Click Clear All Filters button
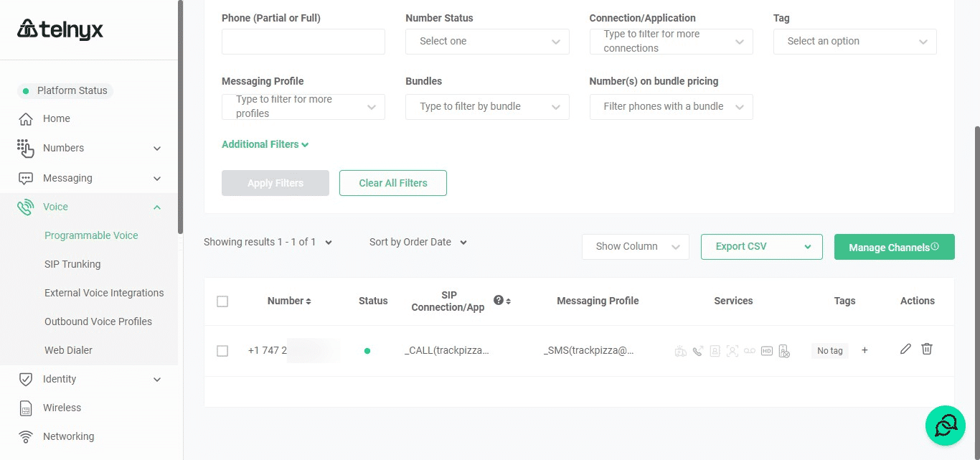The image size is (980, 460). [x=392, y=183]
